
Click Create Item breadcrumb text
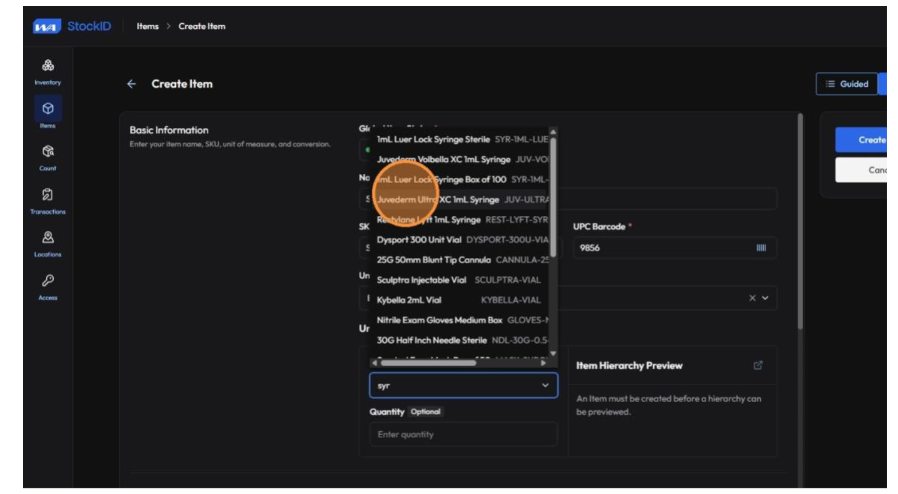pyautogui.click(x=202, y=26)
